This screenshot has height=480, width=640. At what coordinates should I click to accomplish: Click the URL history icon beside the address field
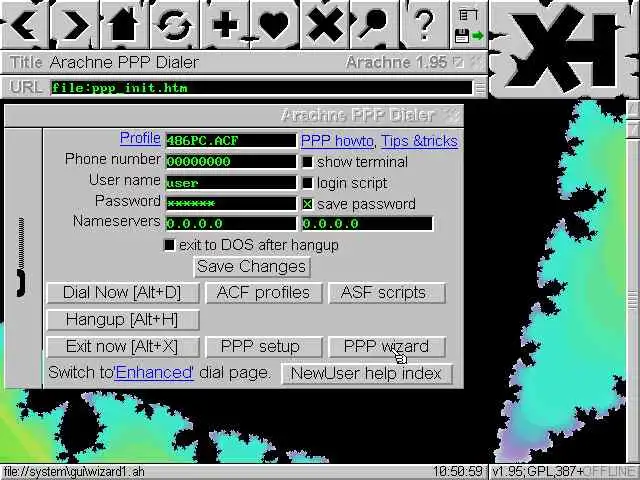(480, 88)
